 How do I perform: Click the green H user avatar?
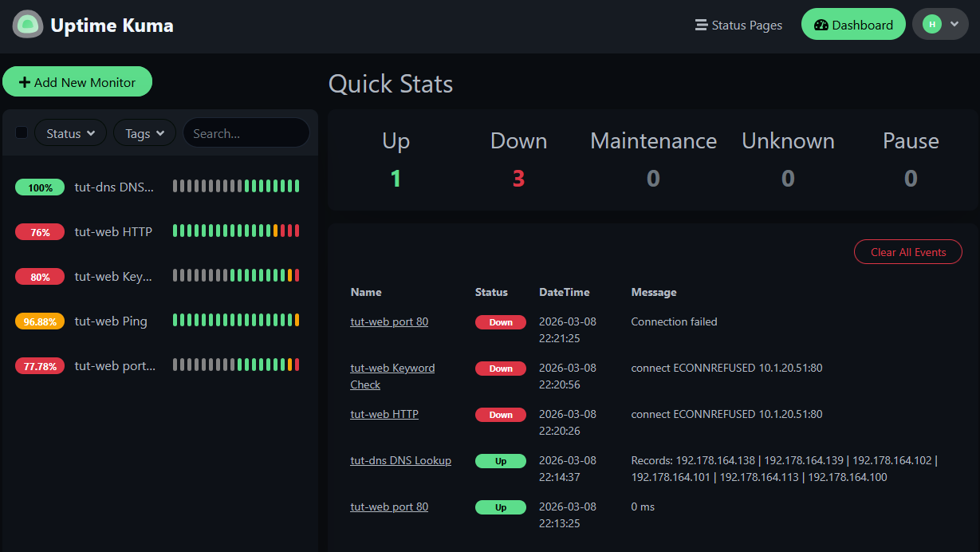(931, 24)
